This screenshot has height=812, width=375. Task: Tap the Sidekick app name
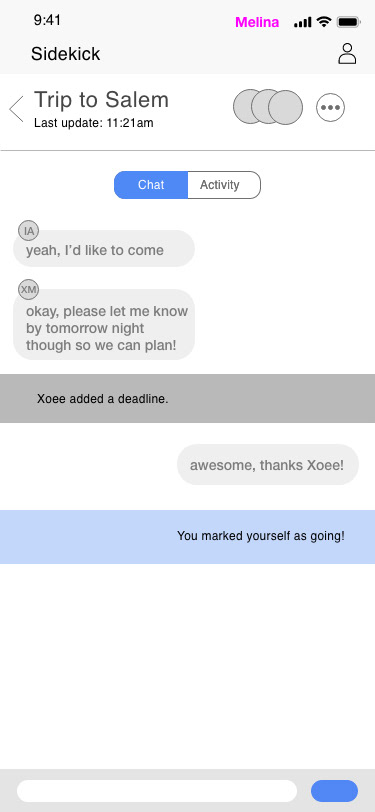point(65,54)
